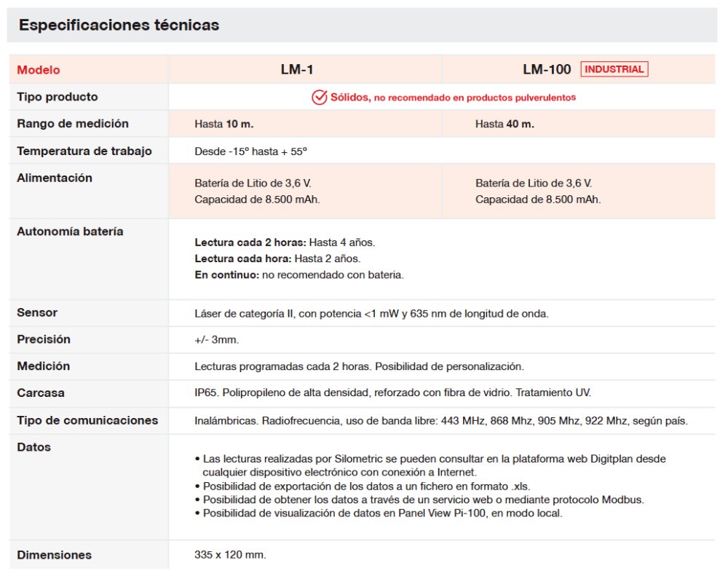Select the LM-100 model column header
Image resolution: width=728 pixels, height=571 pixels.
click(x=546, y=70)
